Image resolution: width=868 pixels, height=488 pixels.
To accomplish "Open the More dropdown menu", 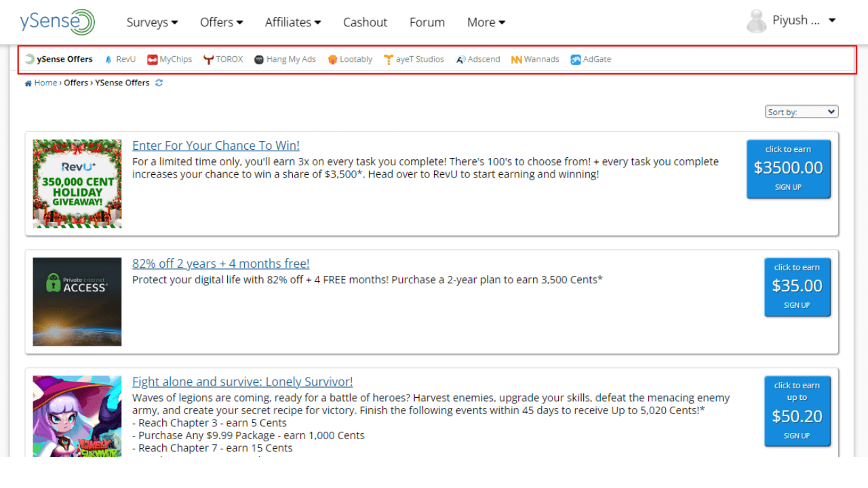I will (x=486, y=22).
